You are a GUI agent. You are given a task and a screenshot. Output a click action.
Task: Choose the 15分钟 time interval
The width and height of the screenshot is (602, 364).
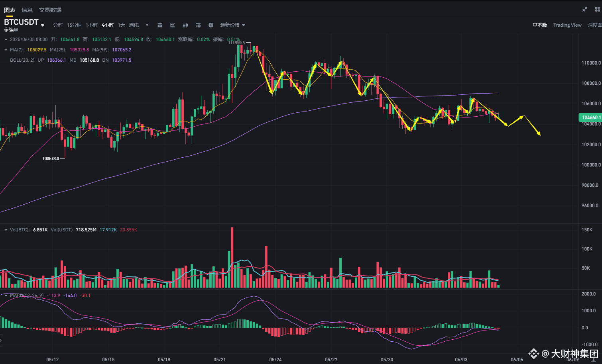coord(74,25)
